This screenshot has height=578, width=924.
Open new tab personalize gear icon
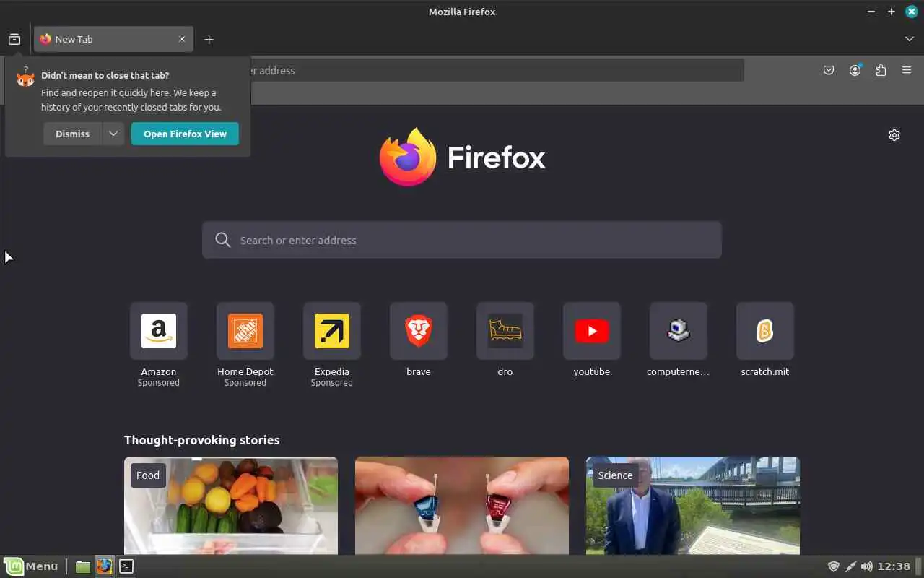point(894,135)
